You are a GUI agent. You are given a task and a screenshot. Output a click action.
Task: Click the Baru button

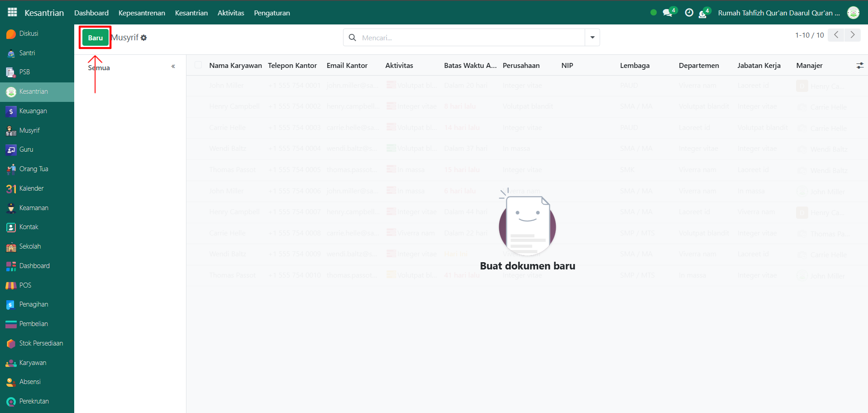coord(95,38)
